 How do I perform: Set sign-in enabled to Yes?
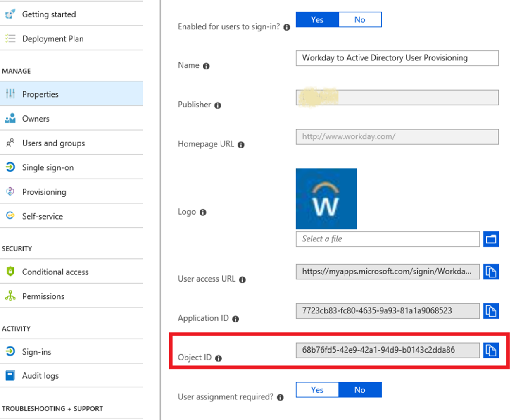pos(317,20)
